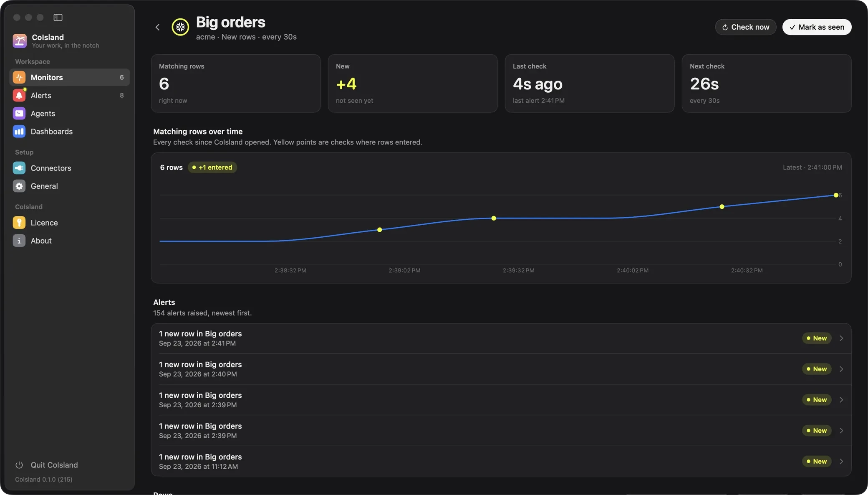Click the Colsland 0.1.0 (215) version text
This screenshot has width=868, height=495.
point(44,480)
